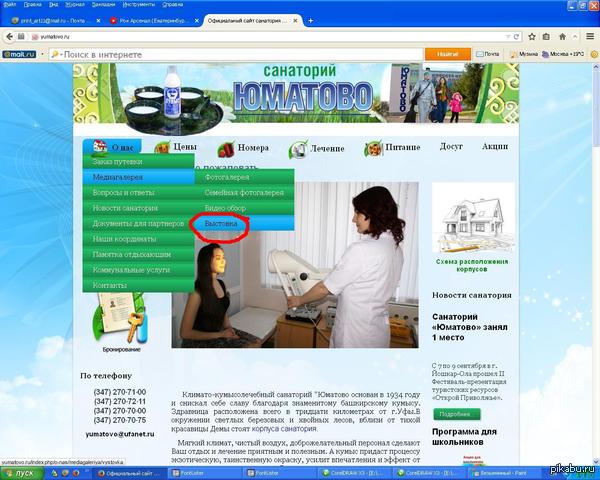
Task: Open the Акции navigation link
Action: tap(494, 147)
